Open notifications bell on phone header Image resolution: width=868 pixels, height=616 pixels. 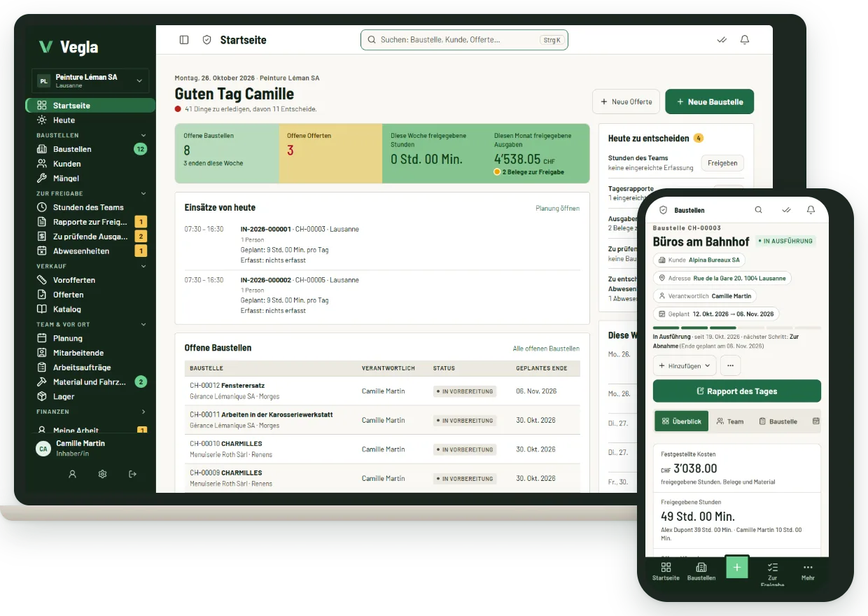(x=811, y=209)
